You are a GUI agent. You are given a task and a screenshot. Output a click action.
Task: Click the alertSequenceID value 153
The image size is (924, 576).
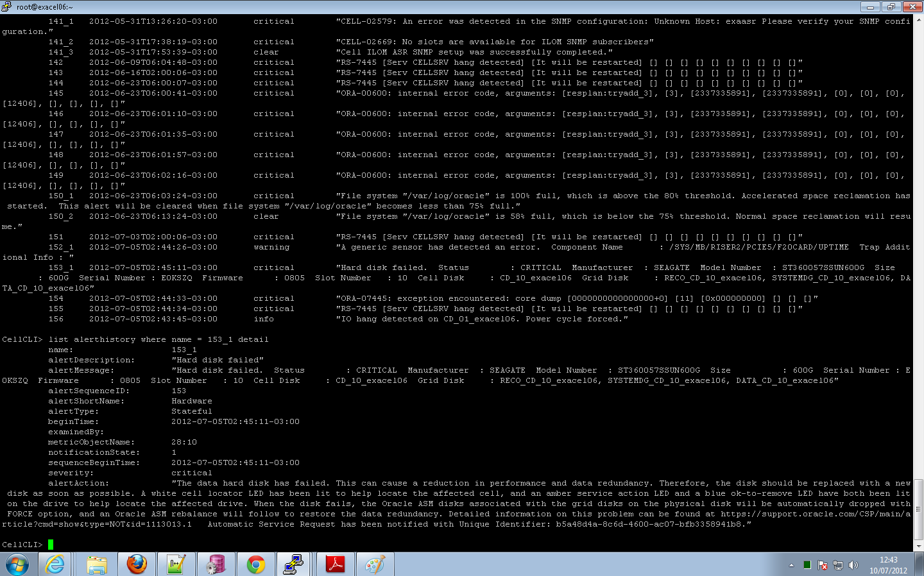click(x=179, y=391)
